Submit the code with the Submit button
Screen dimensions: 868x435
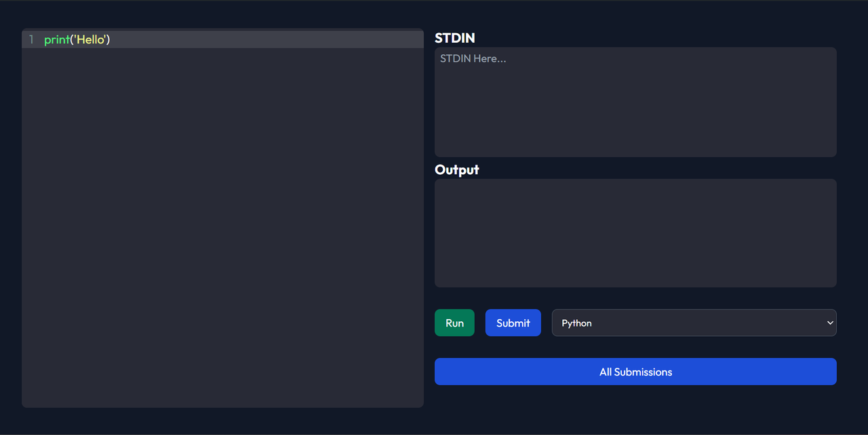tap(513, 323)
